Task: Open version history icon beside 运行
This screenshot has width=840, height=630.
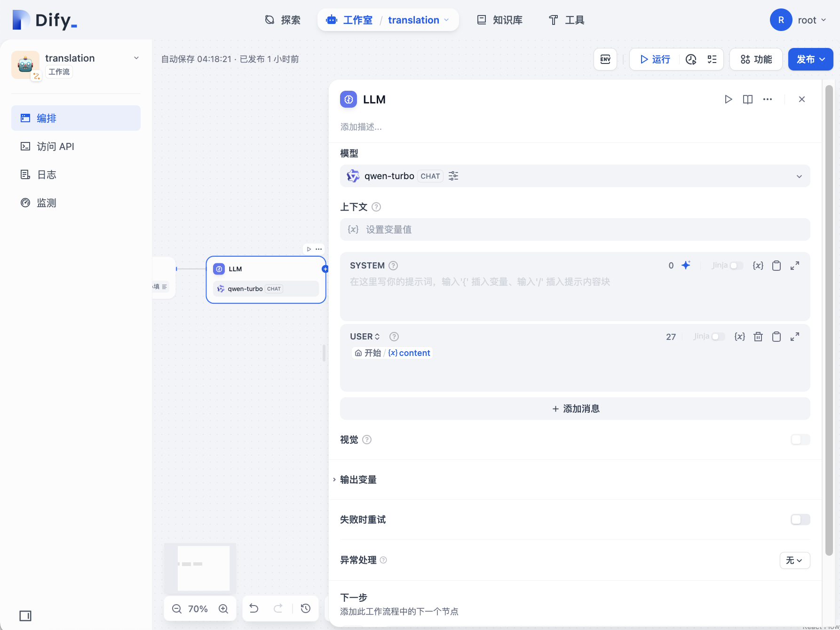Action: coord(691,59)
